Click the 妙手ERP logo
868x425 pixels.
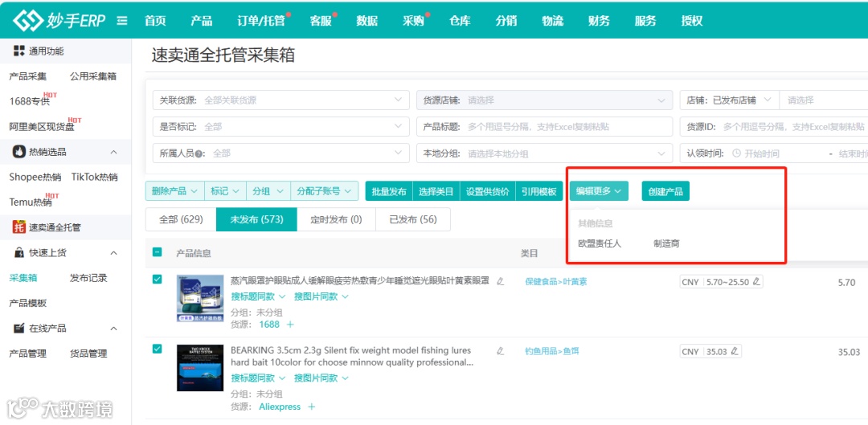(61, 20)
